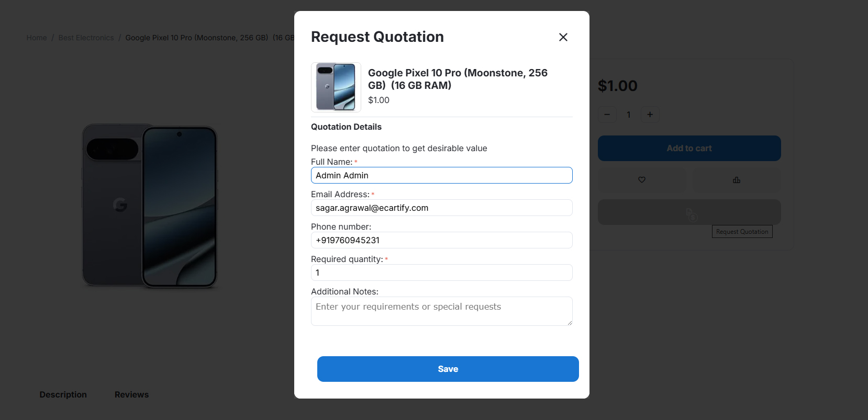Click the Pixel 10 Pro thumbnail in dialog
Viewport: 868px width, 420px height.
click(x=336, y=87)
